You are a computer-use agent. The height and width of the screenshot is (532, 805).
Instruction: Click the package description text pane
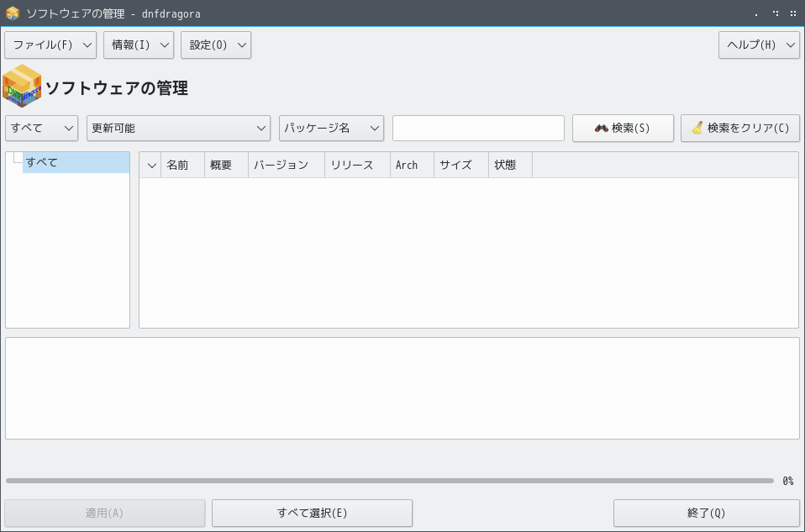pos(402,388)
